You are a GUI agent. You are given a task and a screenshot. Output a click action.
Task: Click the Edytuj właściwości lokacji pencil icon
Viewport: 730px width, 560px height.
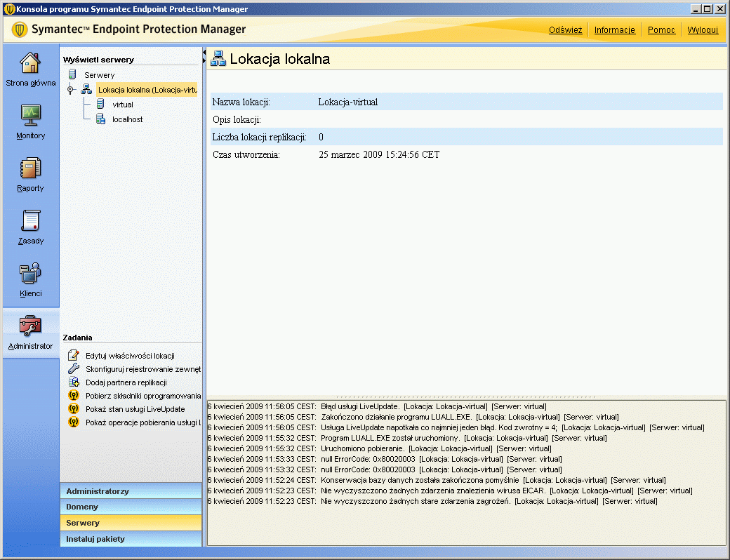pos(74,356)
